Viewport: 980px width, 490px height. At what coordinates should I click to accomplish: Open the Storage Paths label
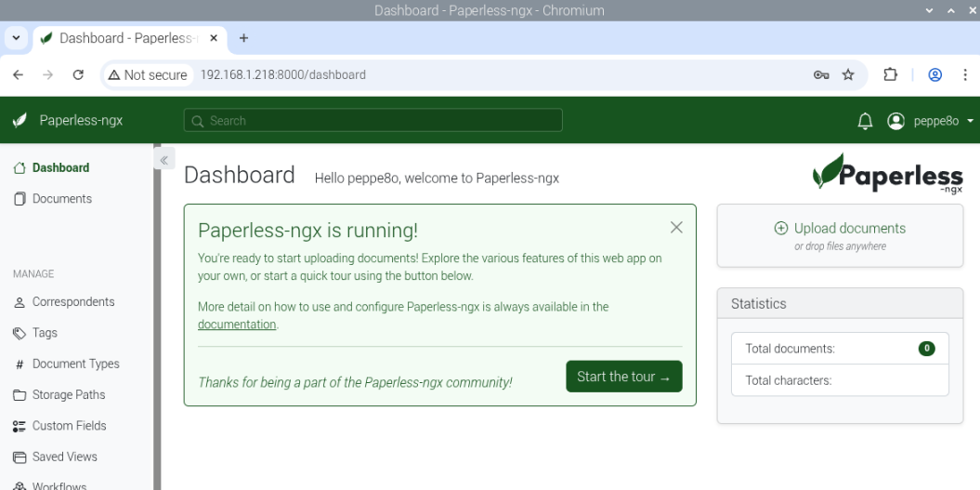[69, 395]
